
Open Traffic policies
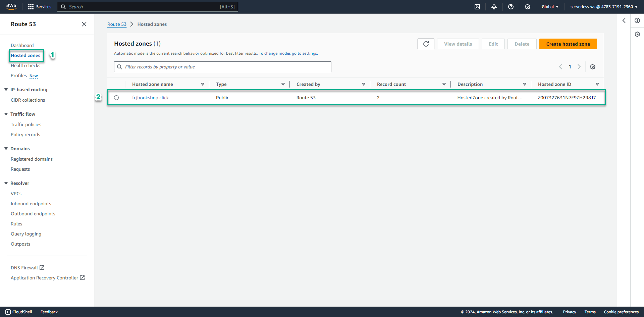[26, 124]
